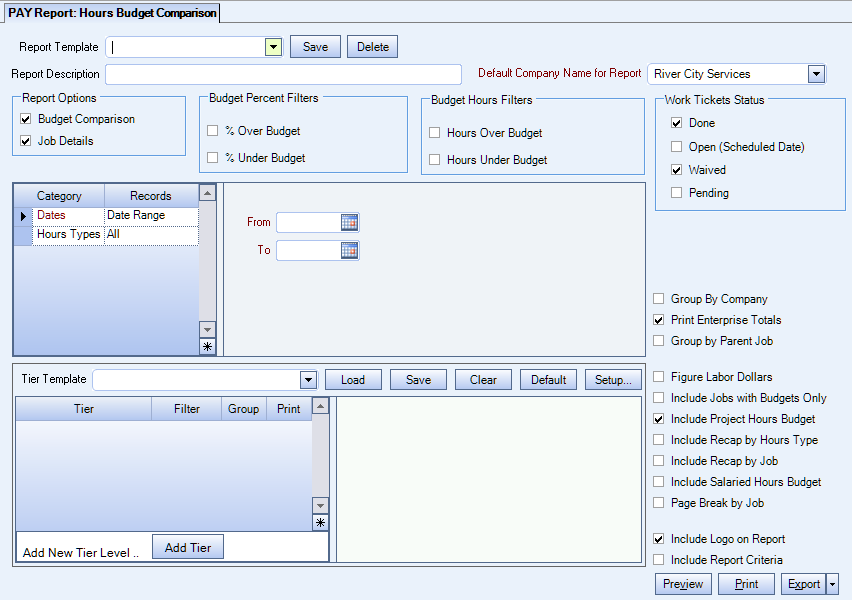Click the asterisk button under category grid
This screenshot has height=600, width=852.
tap(208, 347)
